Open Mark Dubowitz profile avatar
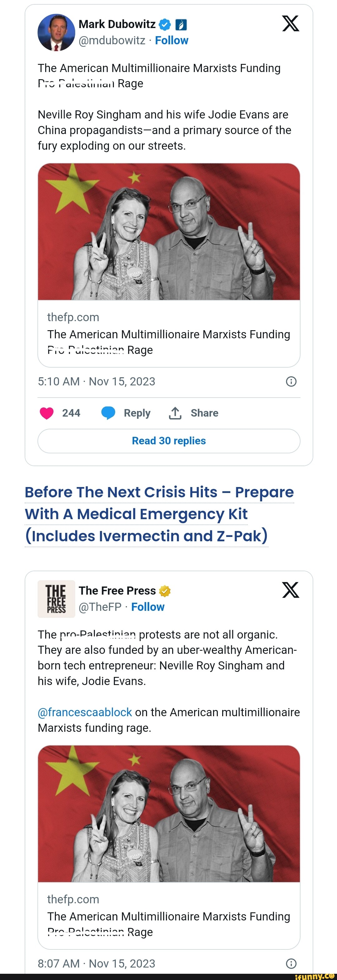This screenshot has width=337, height=980. coord(56,32)
